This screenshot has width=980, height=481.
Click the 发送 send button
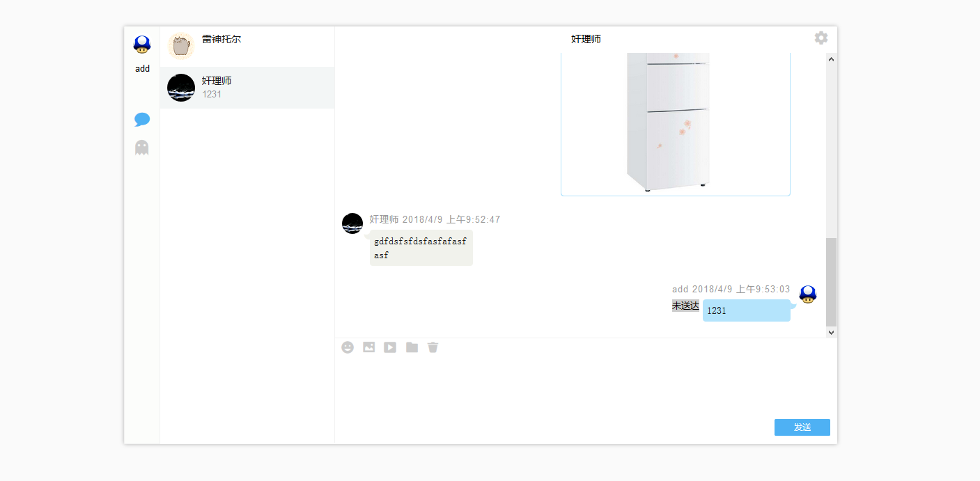click(x=802, y=427)
